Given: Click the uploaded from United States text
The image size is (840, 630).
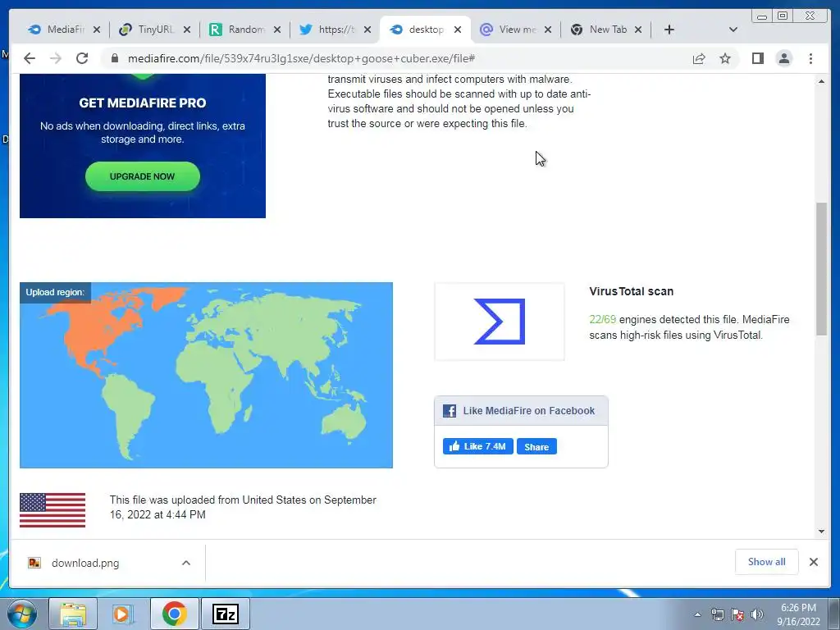Looking at the screenshot, I should pos(243,507).
